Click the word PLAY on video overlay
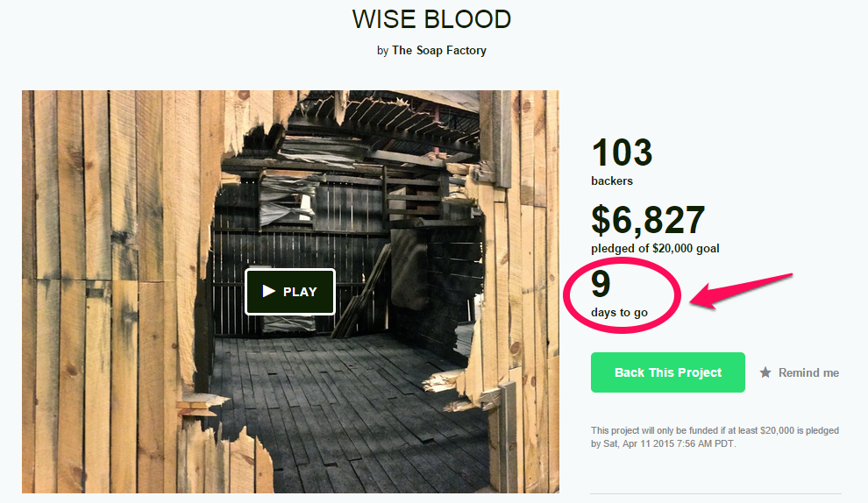 pos(300,292)
